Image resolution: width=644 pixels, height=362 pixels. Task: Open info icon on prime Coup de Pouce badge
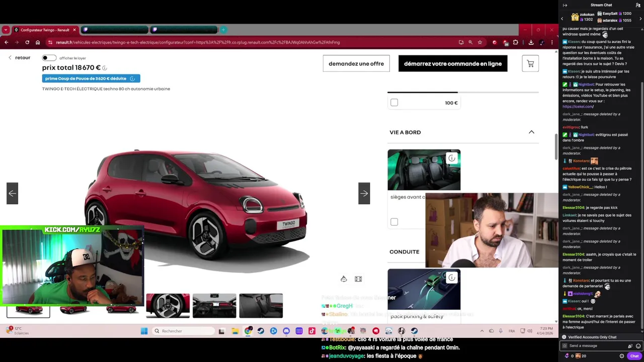132,78
